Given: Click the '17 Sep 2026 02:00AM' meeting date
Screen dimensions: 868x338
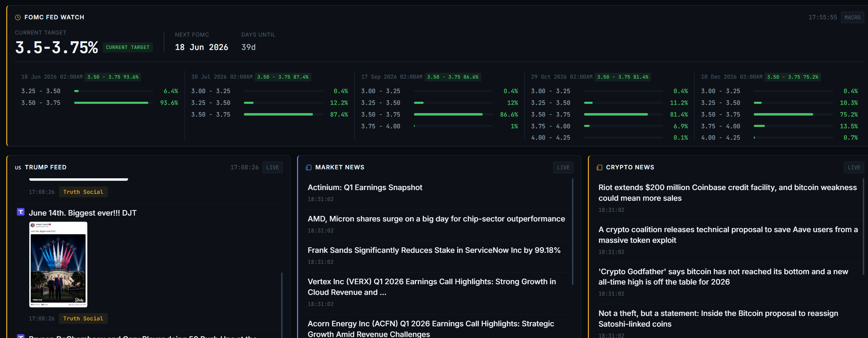Looking at the screenshot, I should coord(392,77).
